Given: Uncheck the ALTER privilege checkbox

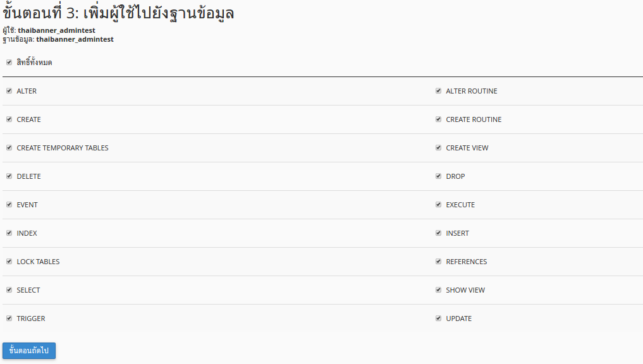Looking at the screenshot, I should 9,91.
